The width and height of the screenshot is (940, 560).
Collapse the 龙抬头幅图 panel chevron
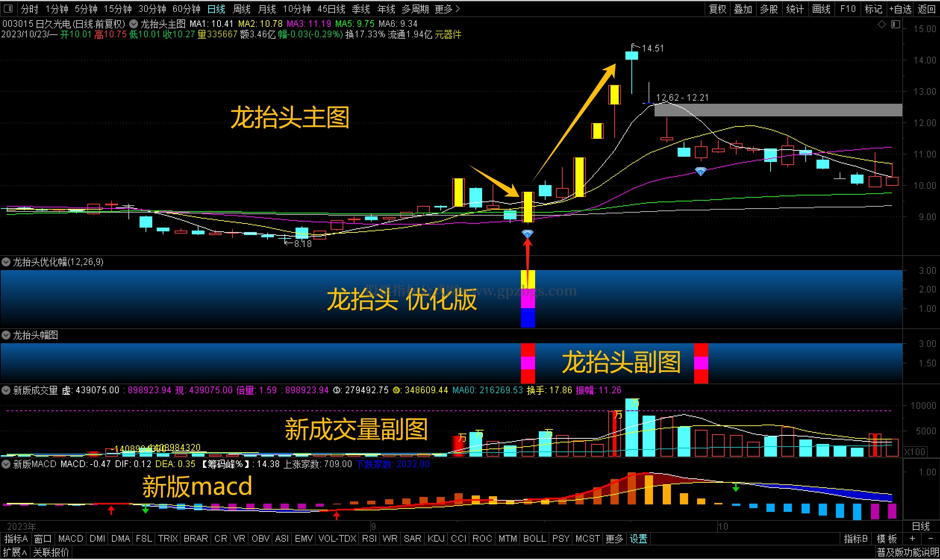tap(6, 335)
